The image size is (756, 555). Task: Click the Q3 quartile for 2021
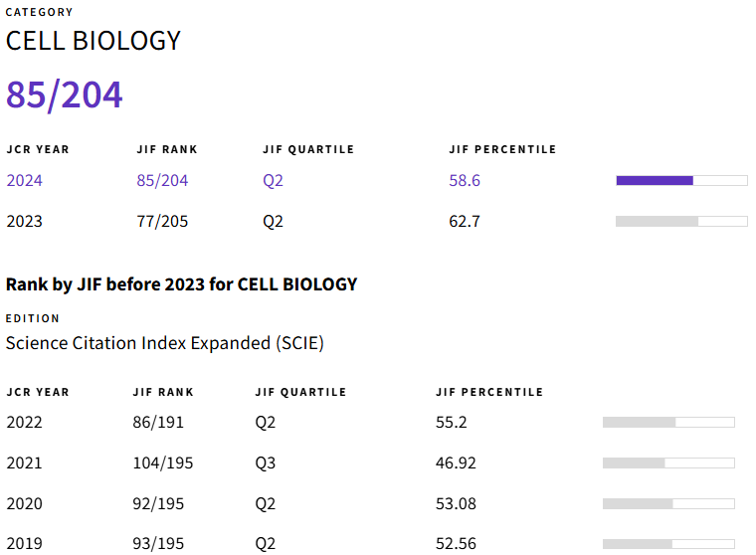click(266, 462)
